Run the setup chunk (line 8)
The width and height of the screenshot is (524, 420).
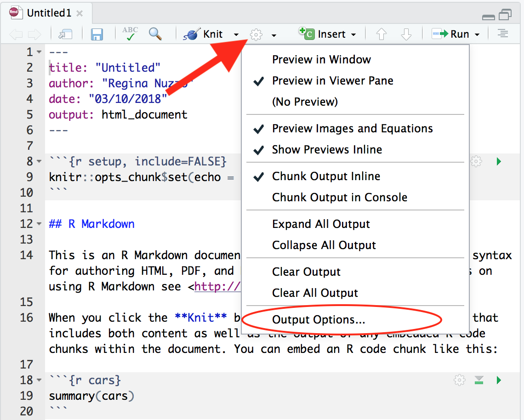[499, 162]
